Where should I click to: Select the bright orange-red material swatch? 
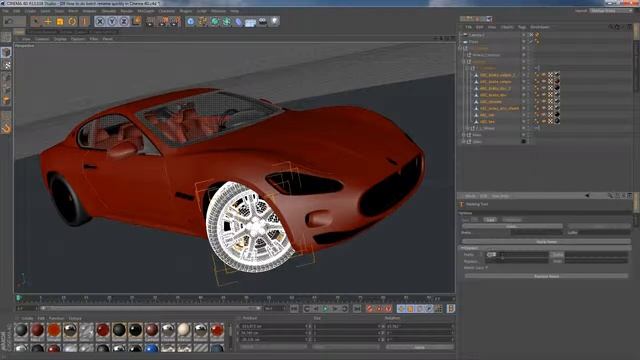pyautogui.click(x=53, y=330)
